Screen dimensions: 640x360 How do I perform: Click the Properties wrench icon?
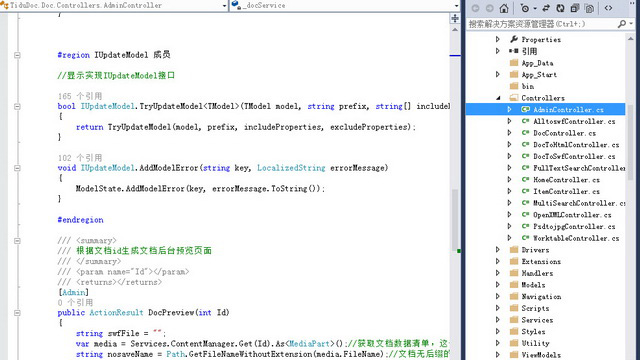[x=514, y=39]
